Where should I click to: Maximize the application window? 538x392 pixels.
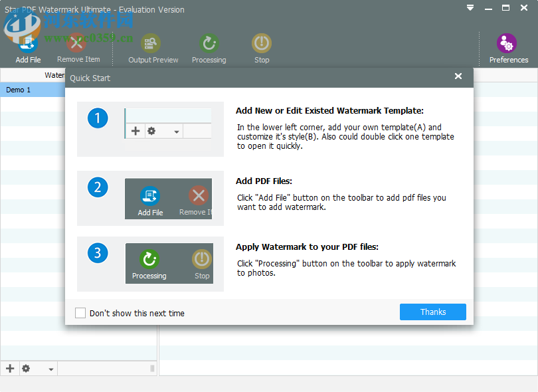pyautogui.click(x=505, y=7)
